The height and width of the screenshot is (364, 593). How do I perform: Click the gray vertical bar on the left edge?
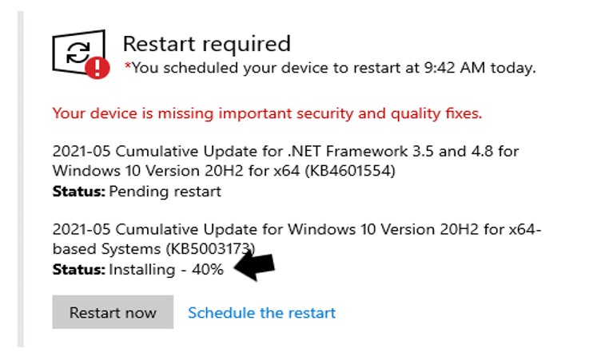(x=21, y=176)
